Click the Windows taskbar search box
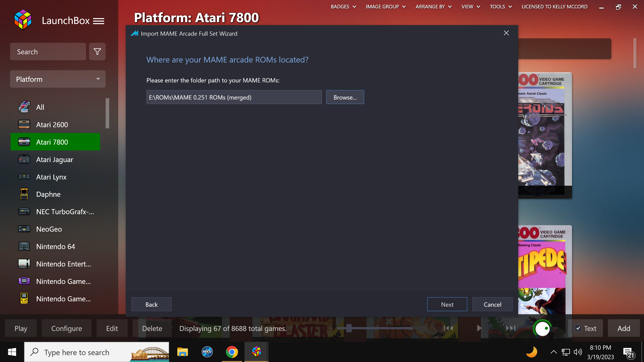The height and width of the screenshot is (362, 644). 96,352
